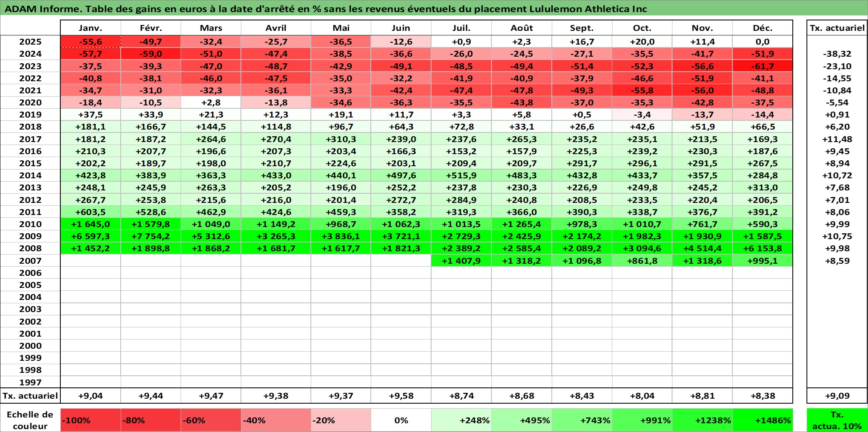
Task: Select cell with value +181,1
Action: 90,127
